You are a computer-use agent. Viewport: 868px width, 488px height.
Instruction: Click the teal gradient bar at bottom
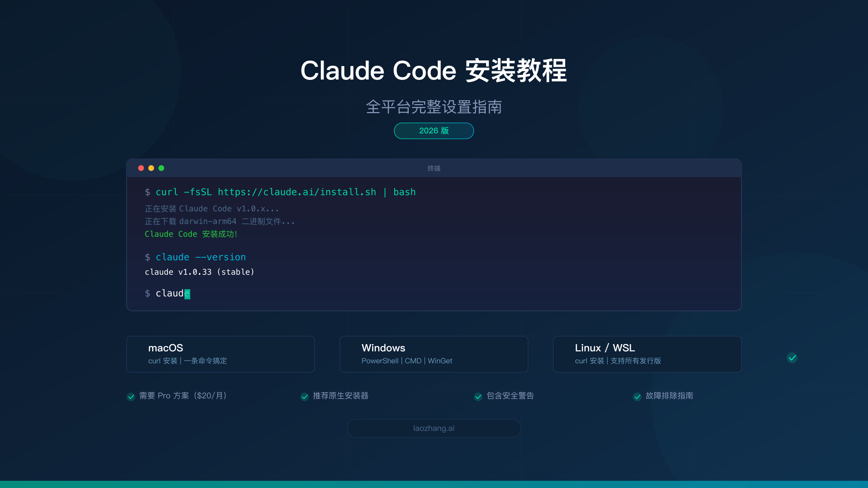click(x=434, y=484)
